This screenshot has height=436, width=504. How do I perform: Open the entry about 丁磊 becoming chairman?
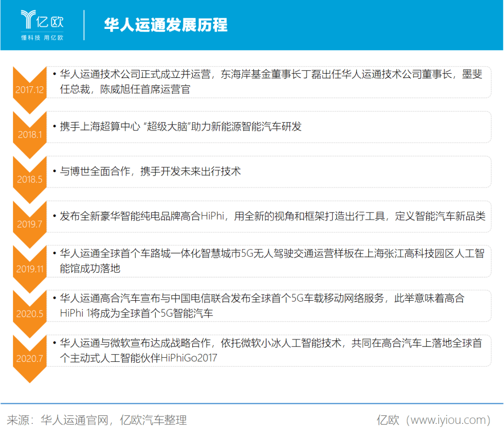click(x=271, y=82)
